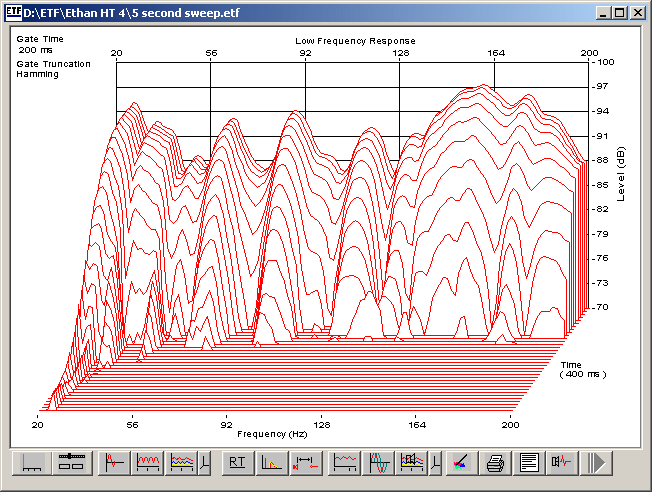Screen dimensions: 652x492
Task: Click the '200 ms' gate time value
Action: (x=35, y=50)
